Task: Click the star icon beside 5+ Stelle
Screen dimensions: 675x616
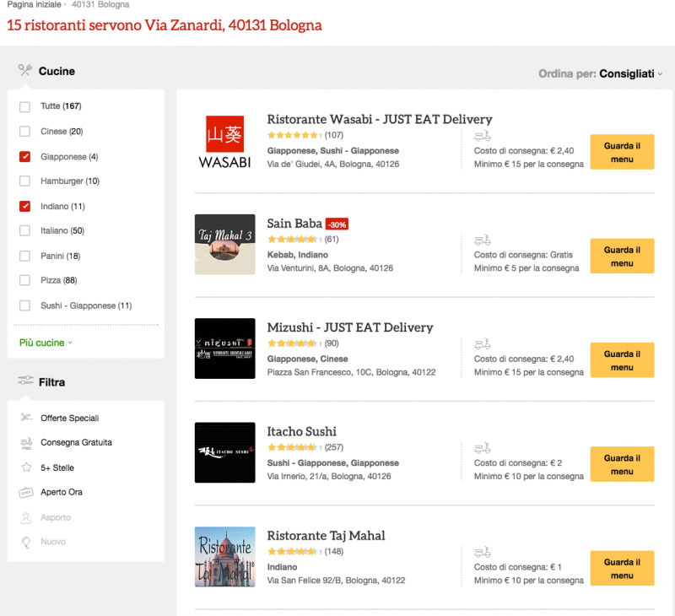Action: (x=25, y=467)
